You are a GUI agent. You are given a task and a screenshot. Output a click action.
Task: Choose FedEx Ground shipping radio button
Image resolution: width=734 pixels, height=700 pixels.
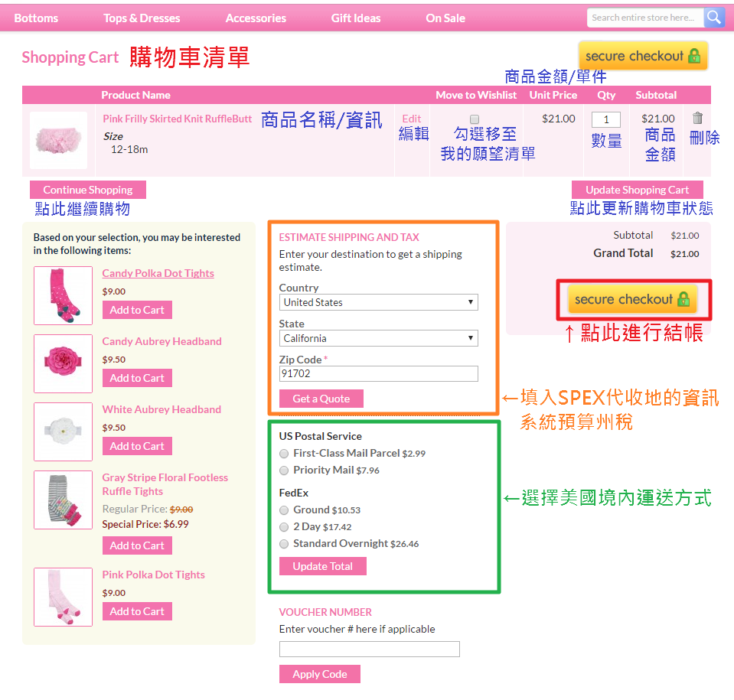[284, 510]
